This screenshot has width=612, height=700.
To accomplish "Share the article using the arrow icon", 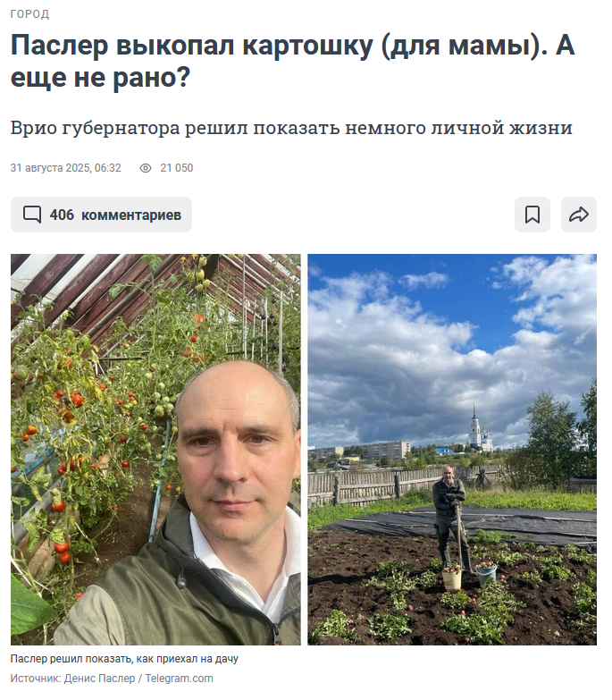I will pos(579,215).
